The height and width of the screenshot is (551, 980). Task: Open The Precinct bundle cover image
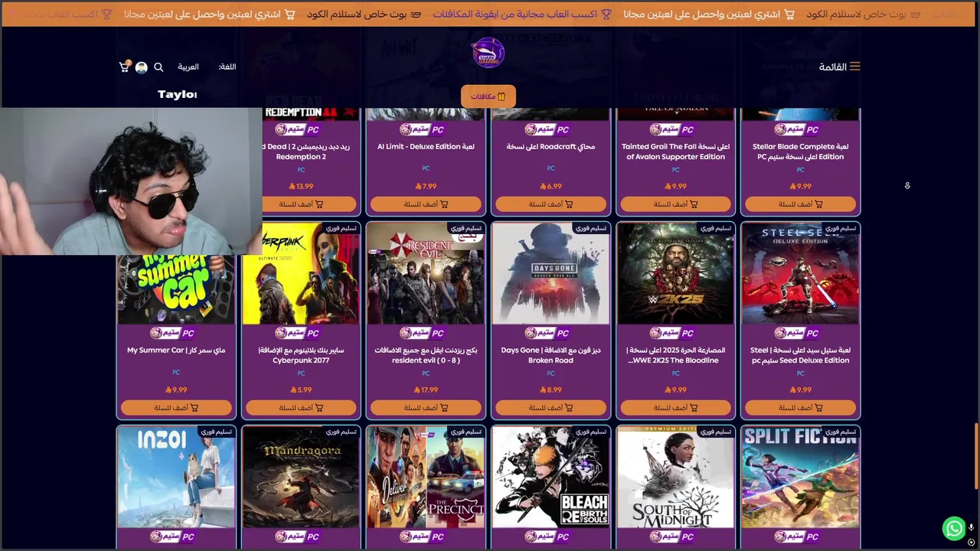coord(426,477)
